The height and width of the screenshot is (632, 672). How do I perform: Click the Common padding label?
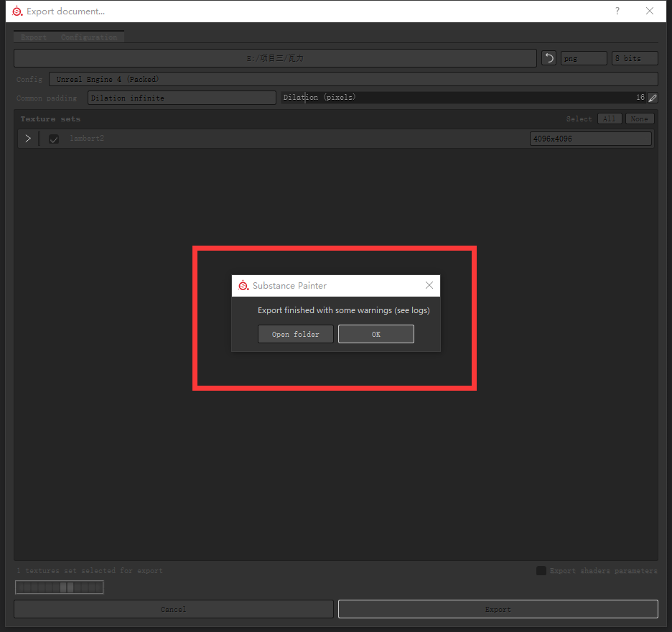coord(46,98)
